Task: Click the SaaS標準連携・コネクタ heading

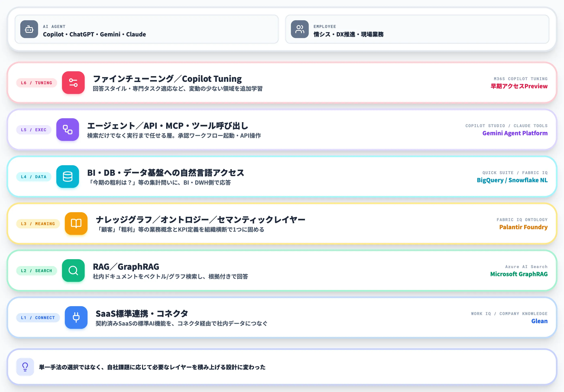Action: (142, 313)
